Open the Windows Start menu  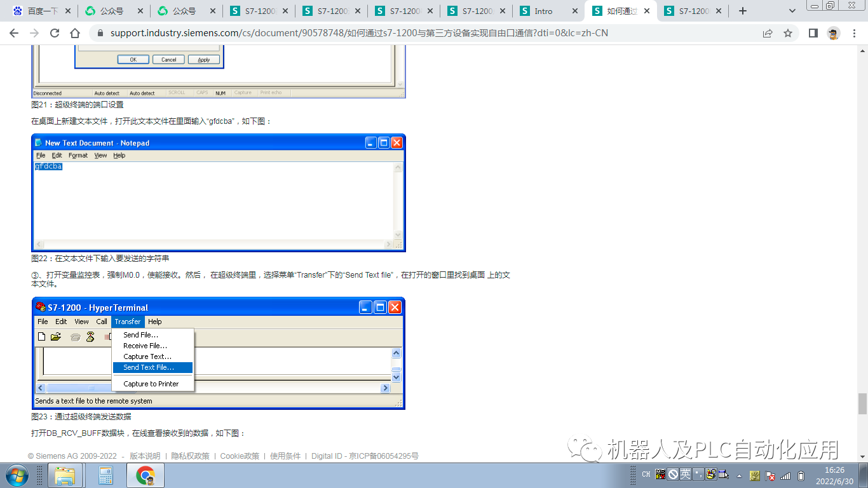coord(15,475)
